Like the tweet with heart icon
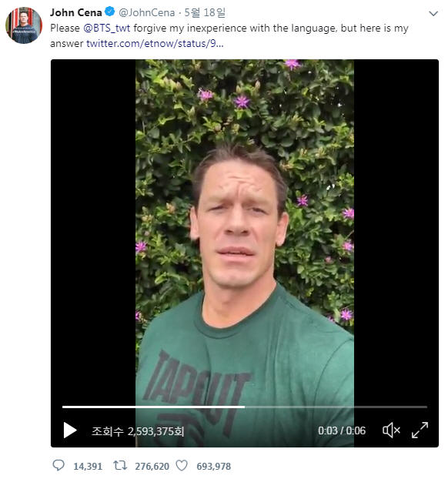The height and width of the screenshot is (479, 448). coord(182,466)
